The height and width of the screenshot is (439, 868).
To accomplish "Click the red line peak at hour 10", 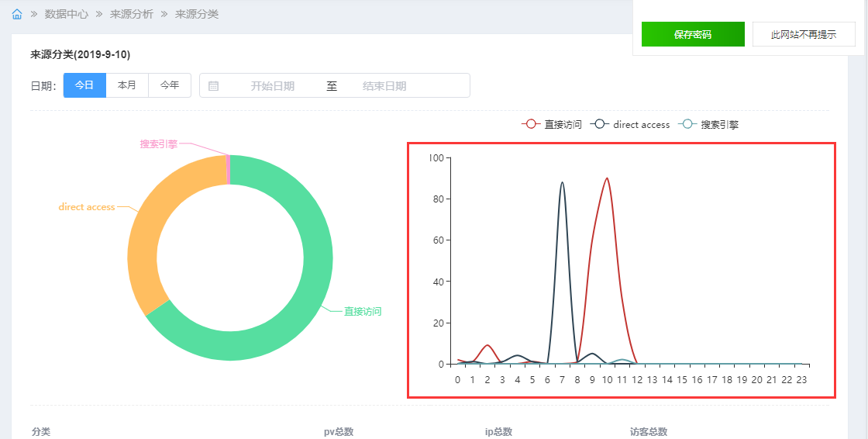I will [x=608, y=178].
